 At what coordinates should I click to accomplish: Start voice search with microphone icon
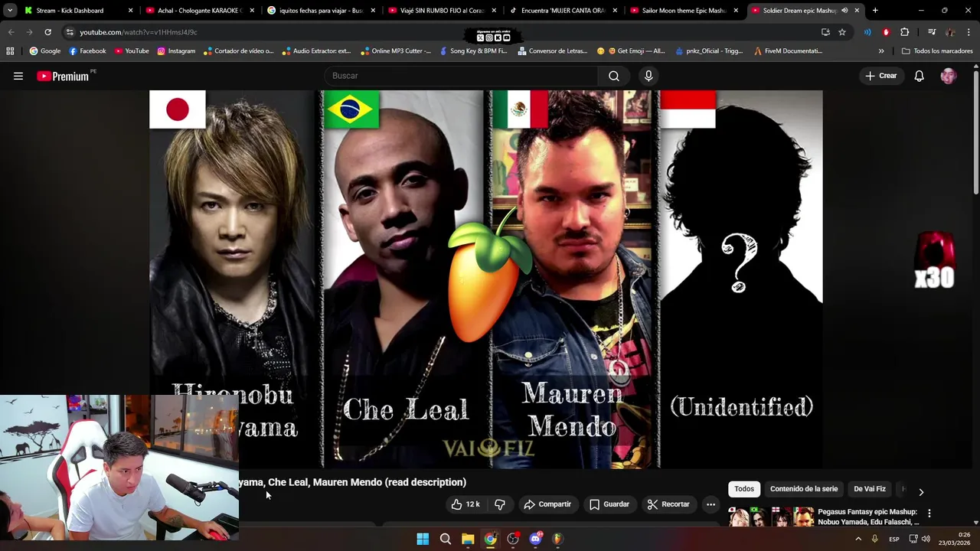(x=648, y=76)
